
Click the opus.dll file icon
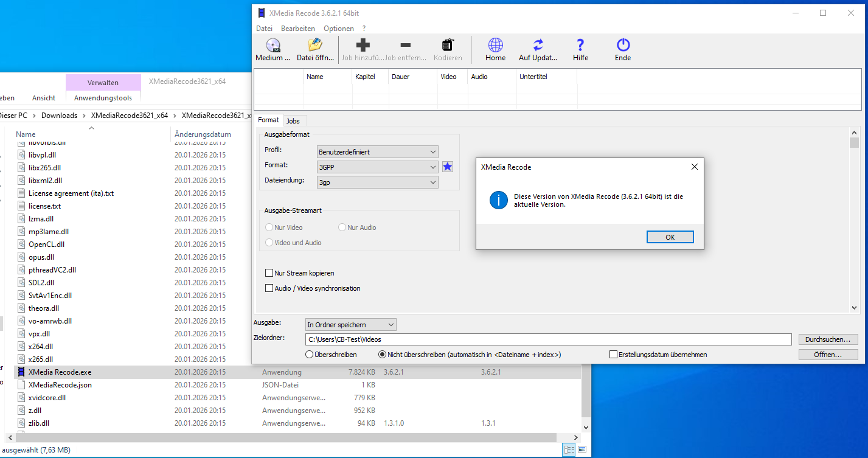(21, 257)
